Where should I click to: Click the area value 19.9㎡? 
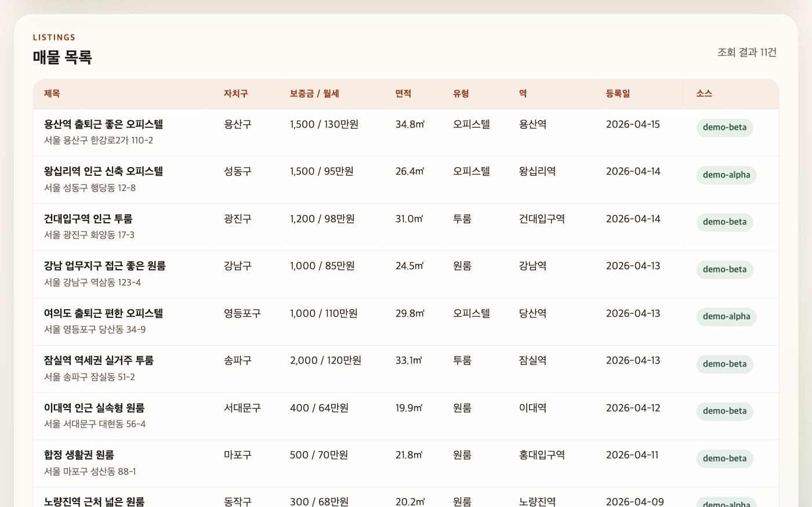[409, 408]
